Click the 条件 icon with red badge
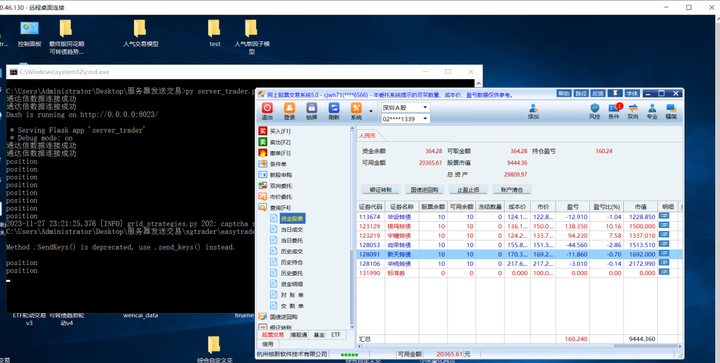 (x=614, y=111)
